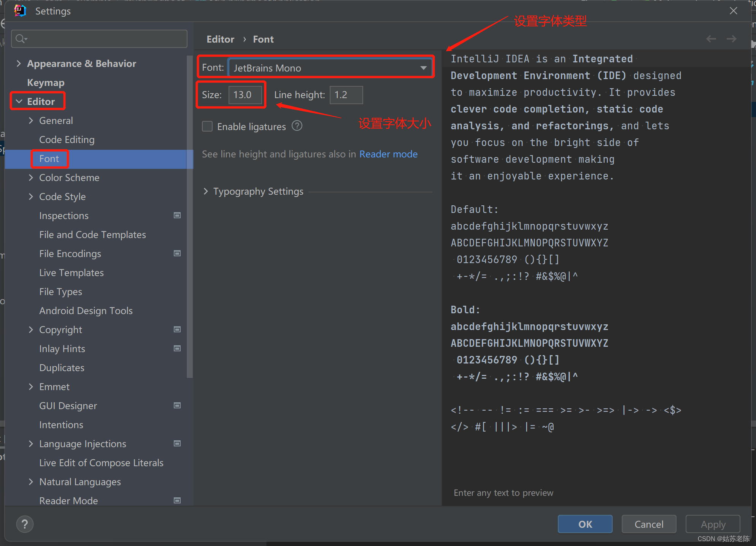The image size is (756, 546).
Task: Select the Font settings menu item
Action: point(48,159)
